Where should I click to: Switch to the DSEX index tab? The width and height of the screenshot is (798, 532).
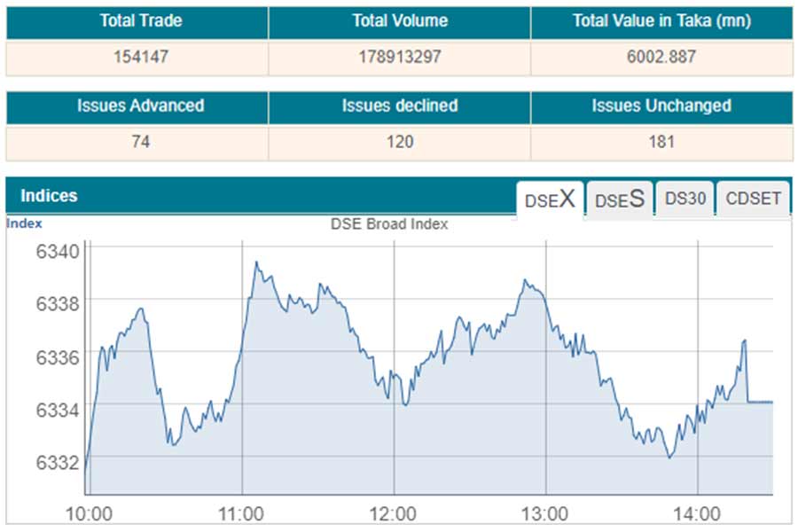coord(550,199)
